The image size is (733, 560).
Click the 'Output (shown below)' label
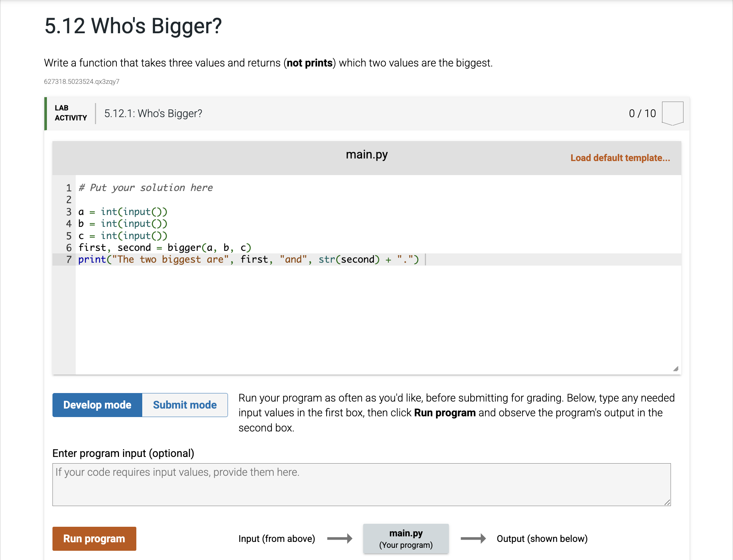point(542,539)
